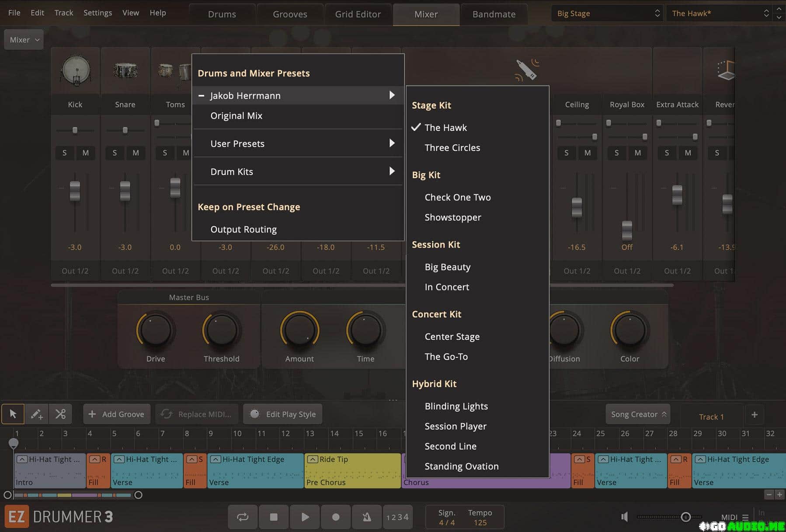Expand the User Presets submenu
This screenshot has width=786, height=532.
coord(298,143)
